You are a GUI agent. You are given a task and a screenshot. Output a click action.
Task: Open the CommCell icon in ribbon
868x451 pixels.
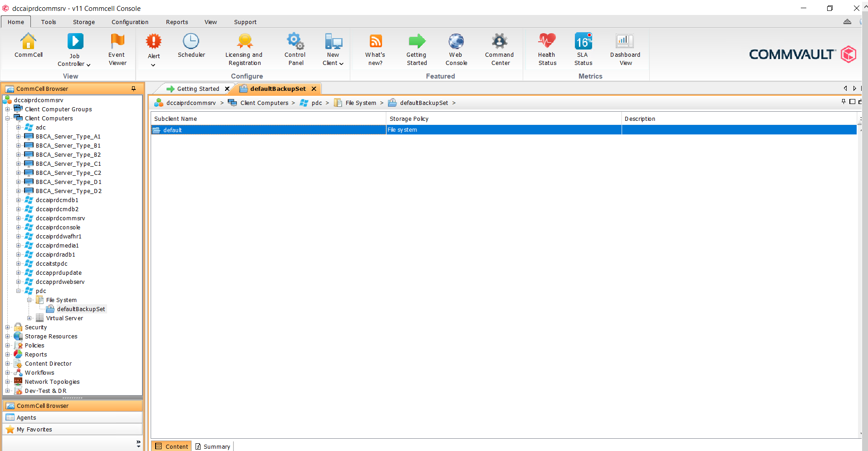pyautogui.click(x=28, y=45)
